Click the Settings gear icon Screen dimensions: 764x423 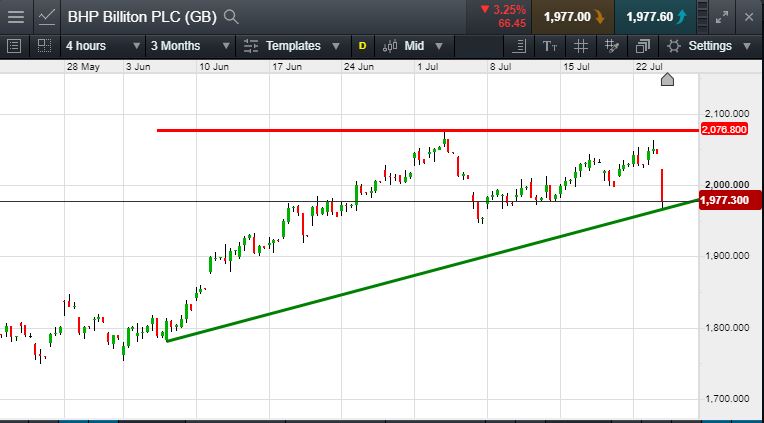[674, 46]
